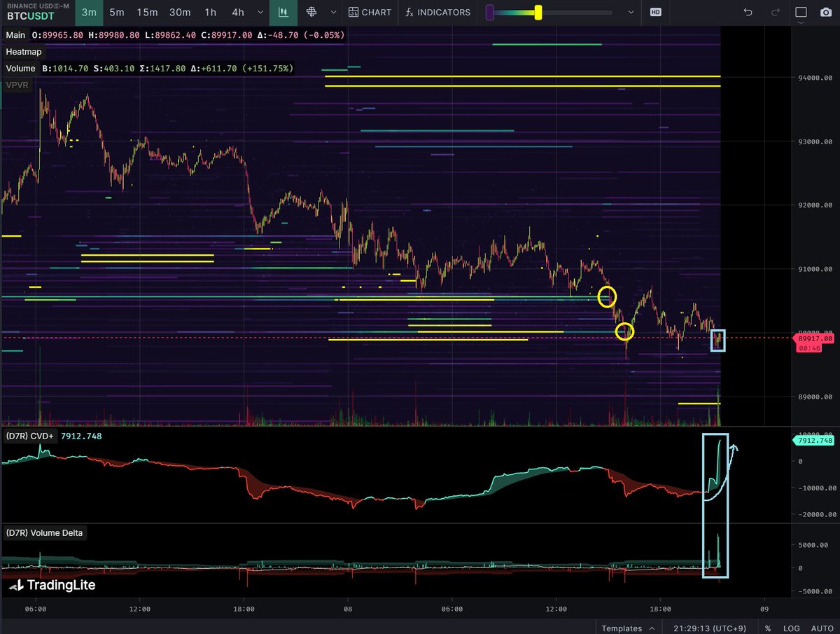Click the redo arrow icon

click(x=775, y=12)
